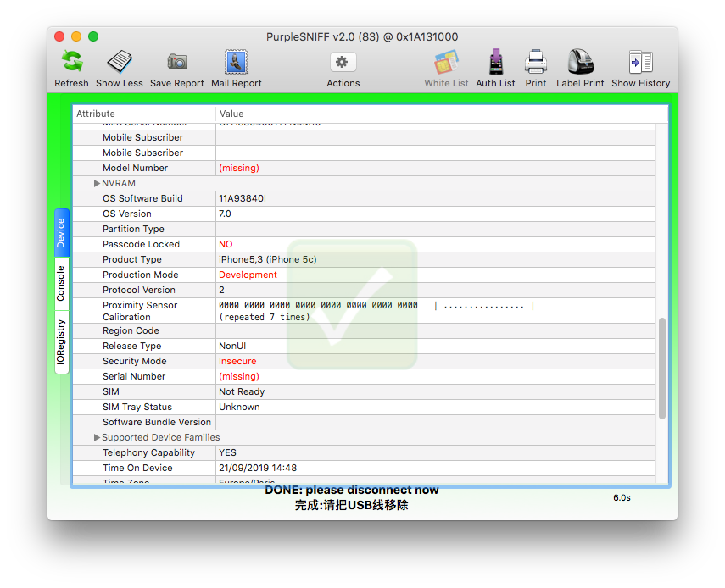
Task: Select the Proximity Sensor Calibration row
Action: 365,311
